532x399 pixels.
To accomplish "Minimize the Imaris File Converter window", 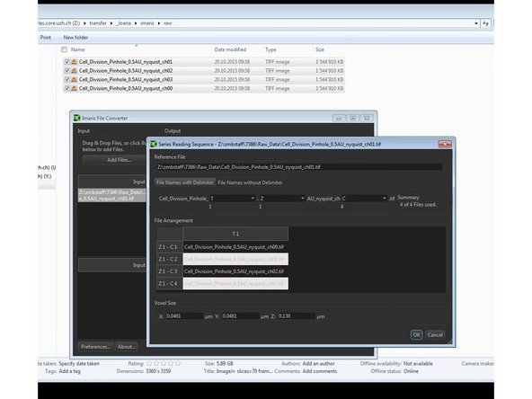I will tap(339, 118).
